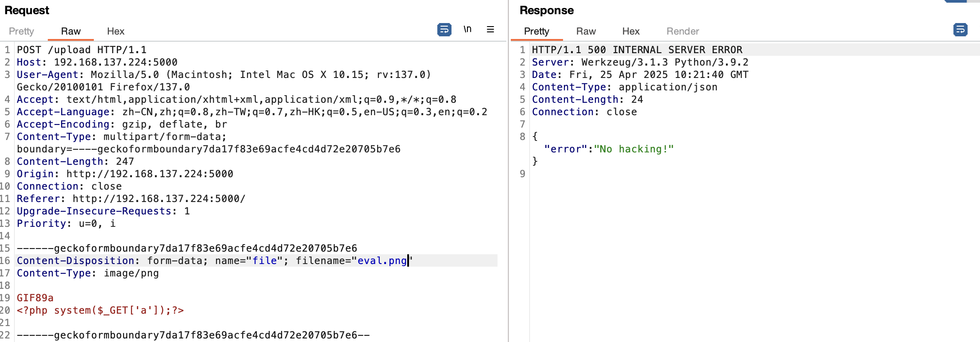This screenshot has height=342, width=980.
Task: Click the Accept-Language header line
Action: pos(252,112)
